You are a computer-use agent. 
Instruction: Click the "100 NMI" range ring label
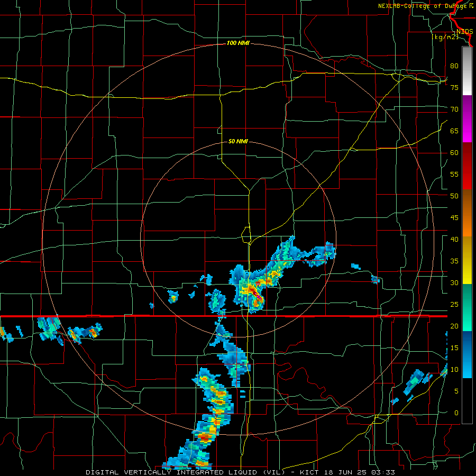pyautogui.click(x=238, y=43)
